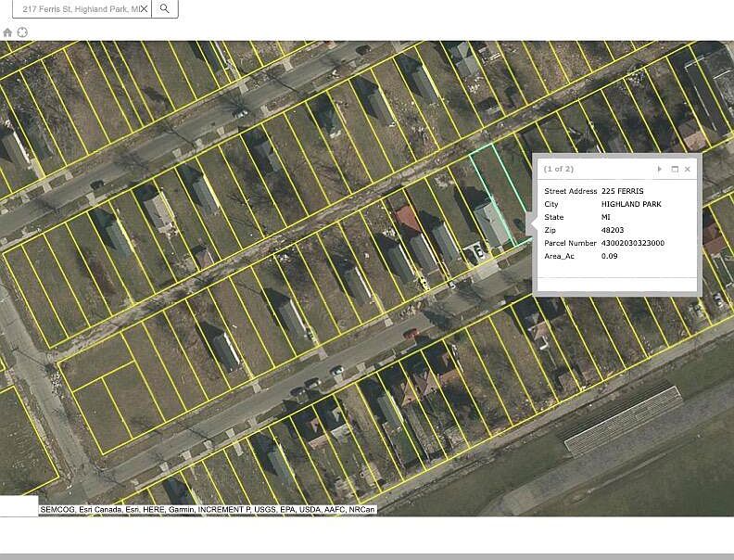Screen dimensions: 734x560
Task: Click the red car parked on the street
Action: (x=411, y=334)
